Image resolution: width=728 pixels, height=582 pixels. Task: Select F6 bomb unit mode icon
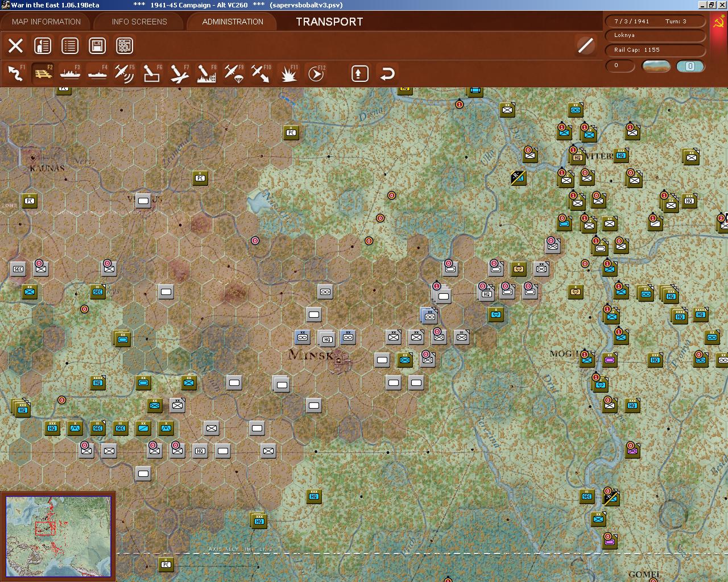click(152, 73)
